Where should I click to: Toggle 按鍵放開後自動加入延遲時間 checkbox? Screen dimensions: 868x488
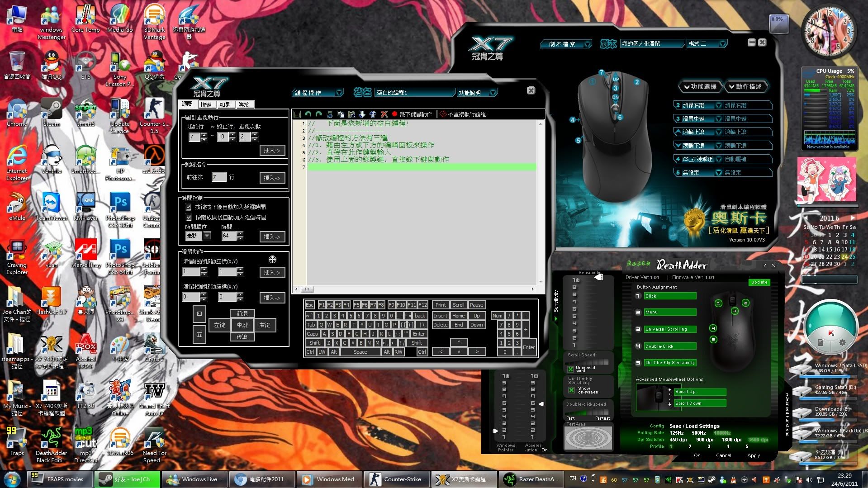click(189, 218)
